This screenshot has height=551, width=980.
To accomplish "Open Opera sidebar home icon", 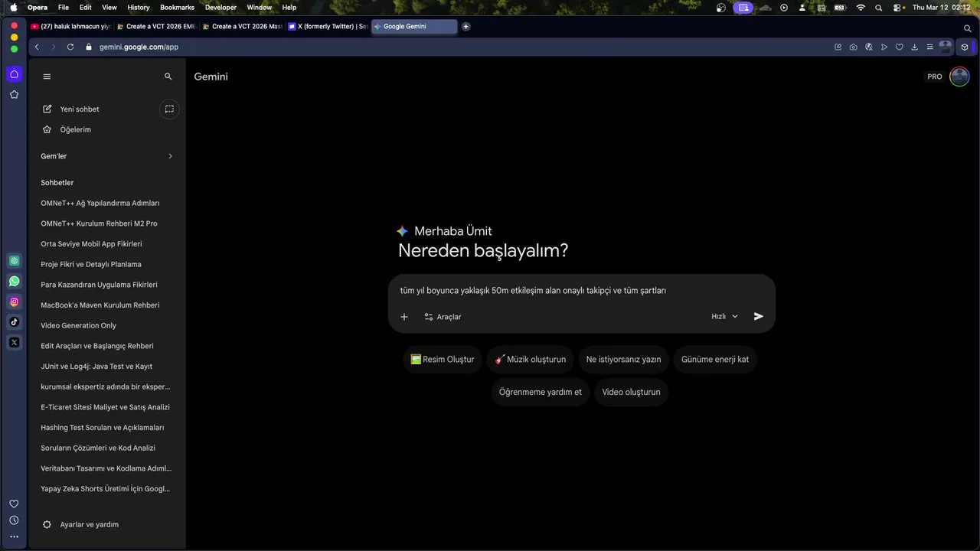I will pos(14,74).
